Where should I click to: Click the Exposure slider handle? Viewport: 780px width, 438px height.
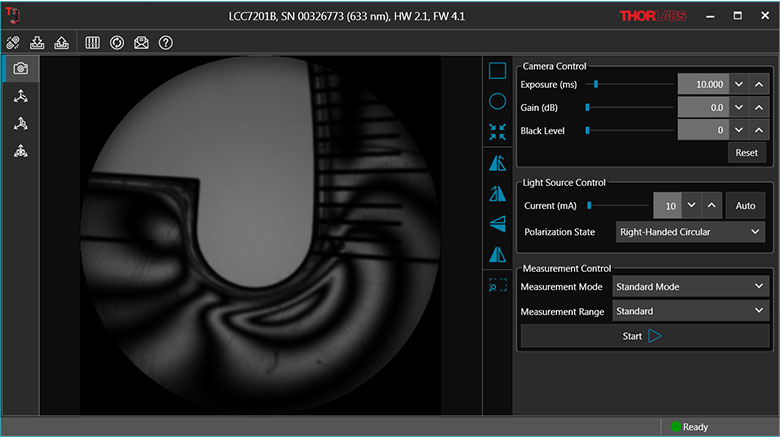coord(596,85)
